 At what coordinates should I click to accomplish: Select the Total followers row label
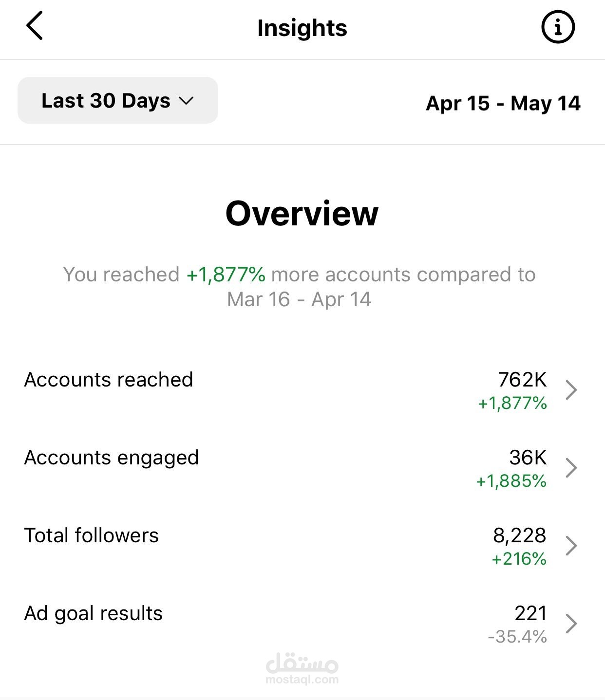pos(92,535)
